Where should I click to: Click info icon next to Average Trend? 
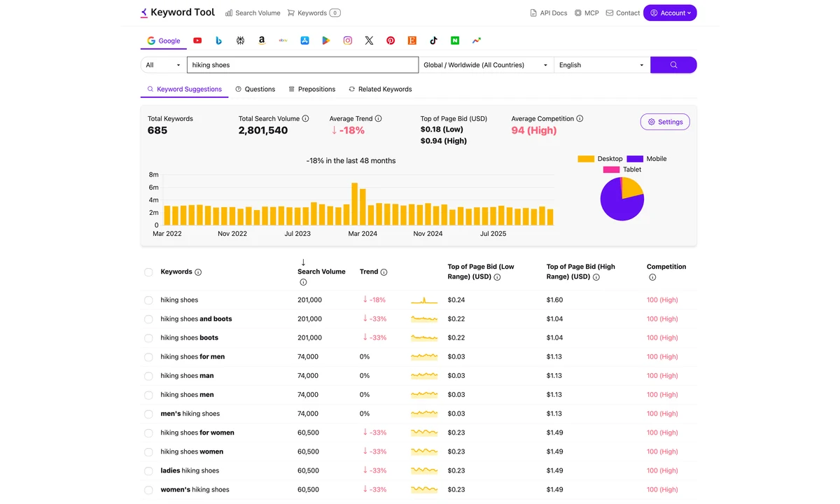pos(378,118)
